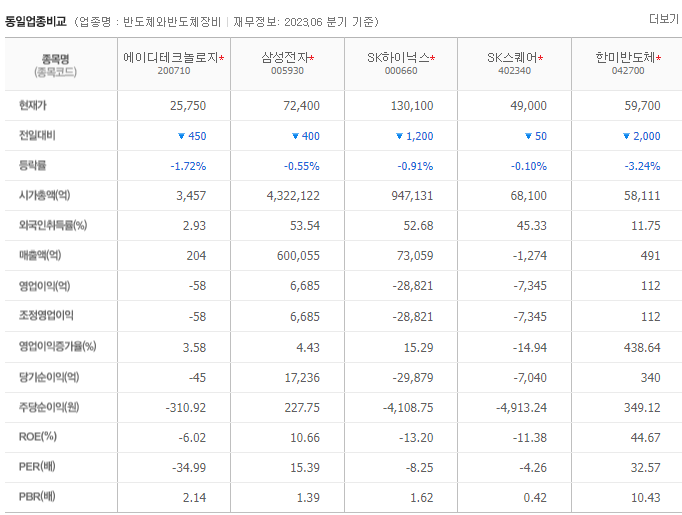This screenshot has height=515, width=682.
Task: Click the ROE(%) row label
Action: (38, 437)
